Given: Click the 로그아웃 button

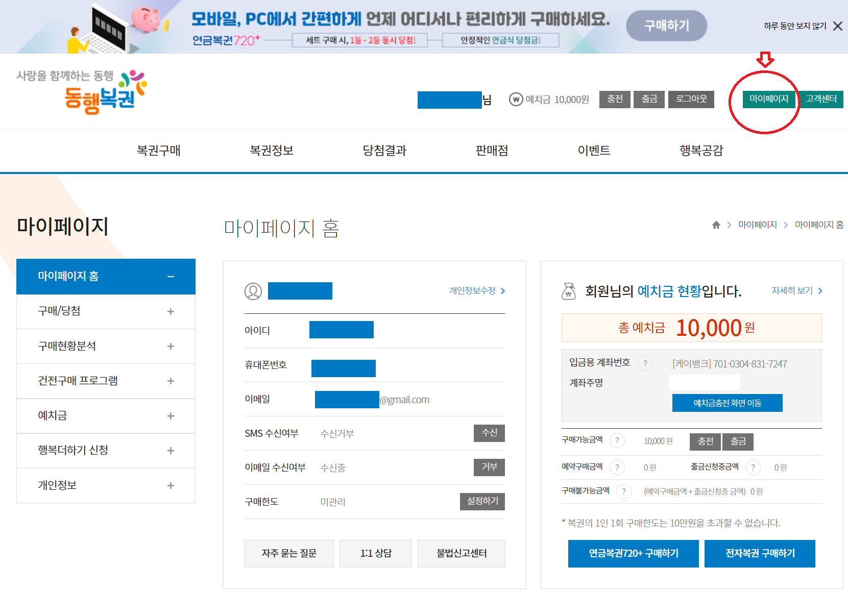Looking at the screenshot, I should point(691,99).
